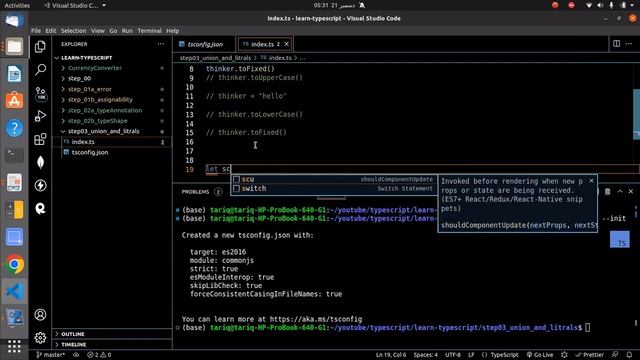This screenshot has width=640, height=360.
Task: Click the kill terminal trash icon
Action: pyautogui.click(x=607, y=191)
